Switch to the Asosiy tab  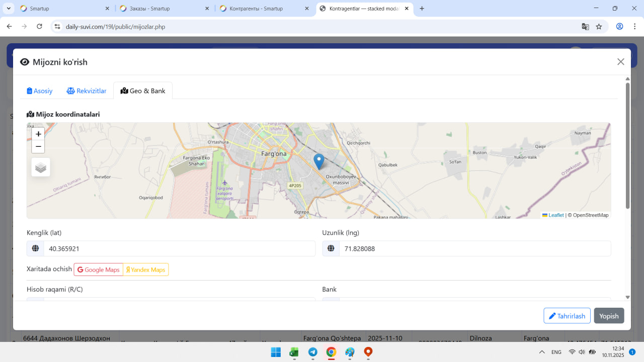click(x=40, y=91)
